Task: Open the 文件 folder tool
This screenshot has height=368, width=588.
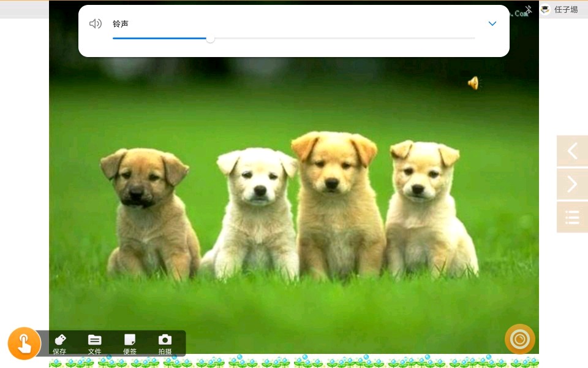Action: (94, 344)
